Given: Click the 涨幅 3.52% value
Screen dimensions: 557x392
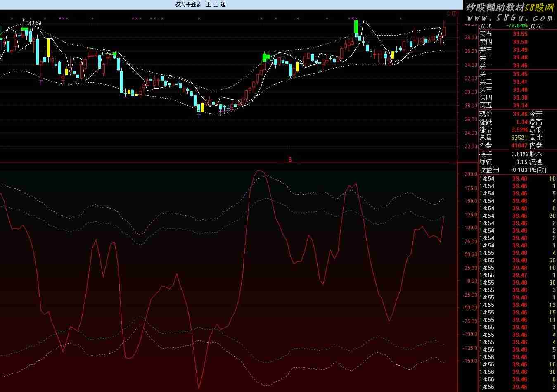Looking at the screenshot, I should click(x=520, y=130).
